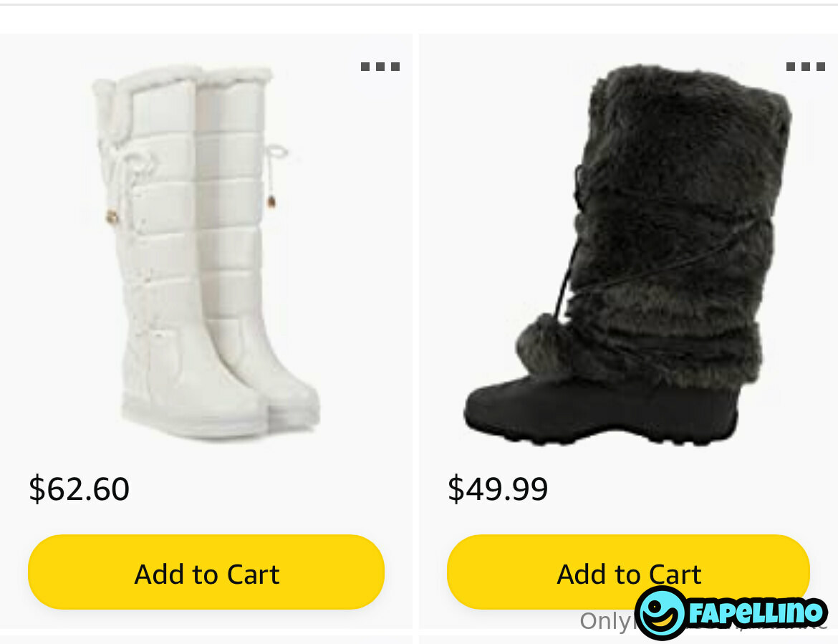
Task: Open the three-dot menu on black fur boot card
Action: pyautogui.click(x=805, y=67)
